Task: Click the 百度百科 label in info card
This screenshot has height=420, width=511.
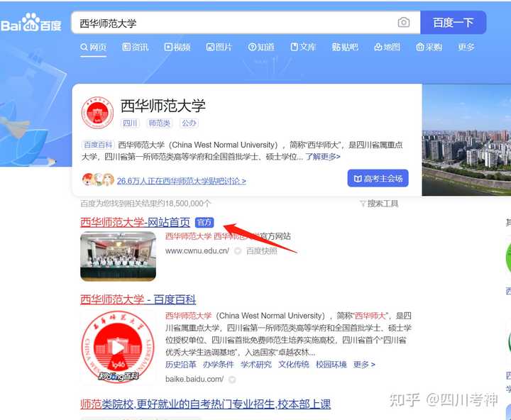Action: pyautogui.click(x=98, y=145)
